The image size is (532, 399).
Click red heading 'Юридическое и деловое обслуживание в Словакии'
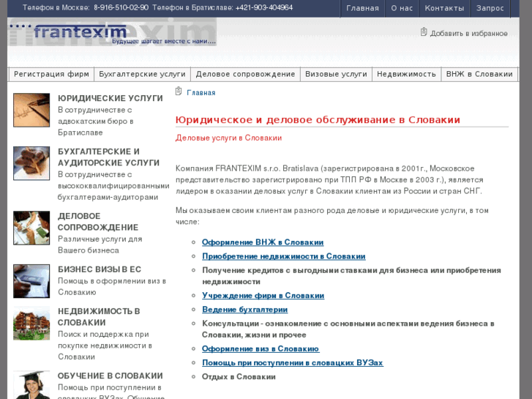318,120
